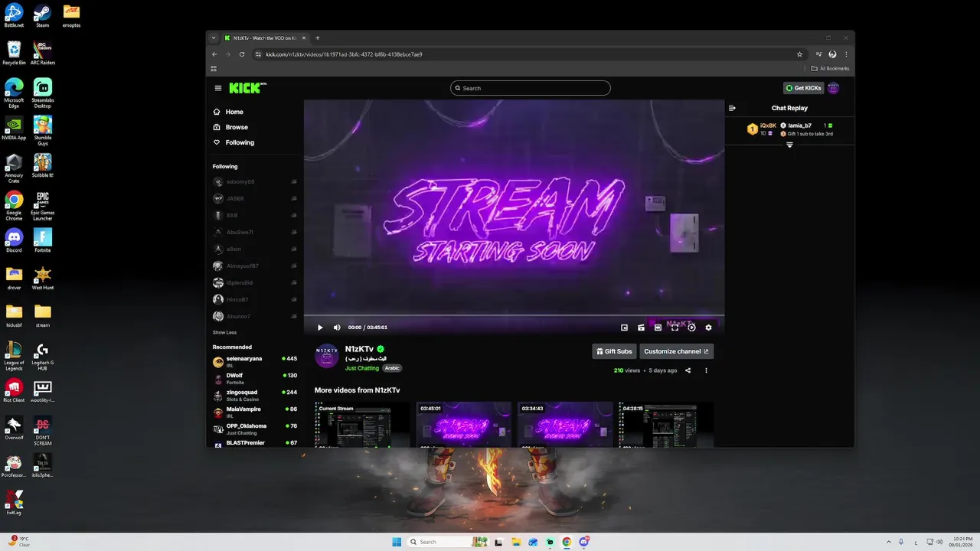Click the Get KICKs button
980x551 pixels.
pyautogui.click(x=803, y=88)
